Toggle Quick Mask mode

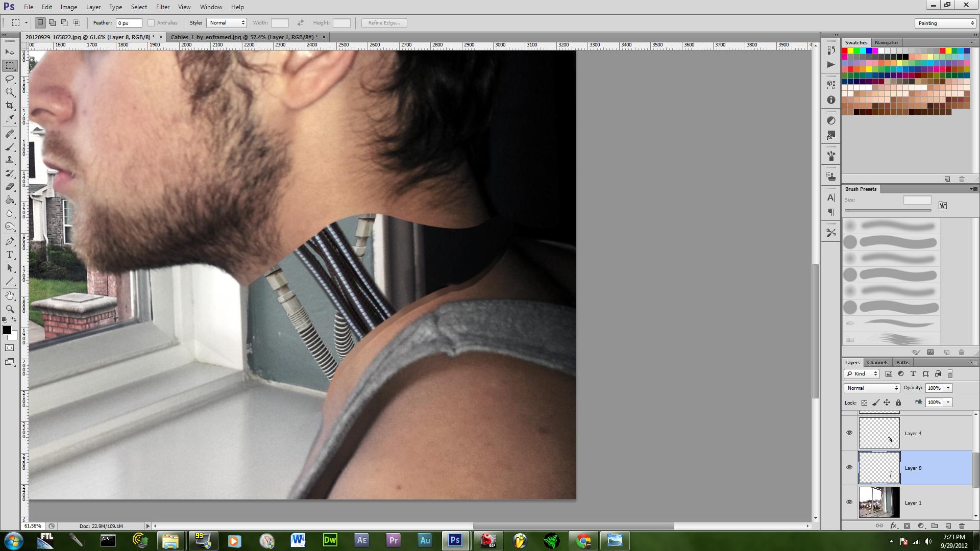[x=10, y=348]
